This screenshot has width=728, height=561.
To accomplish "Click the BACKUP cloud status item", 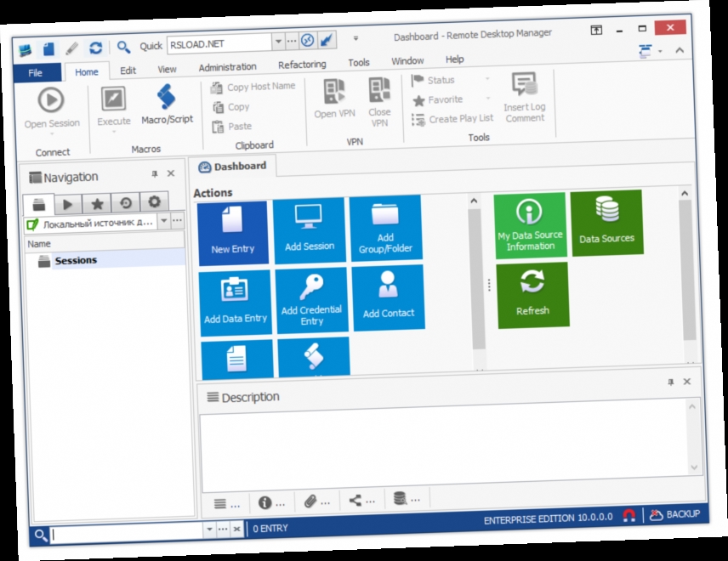I will click(674, 514).
